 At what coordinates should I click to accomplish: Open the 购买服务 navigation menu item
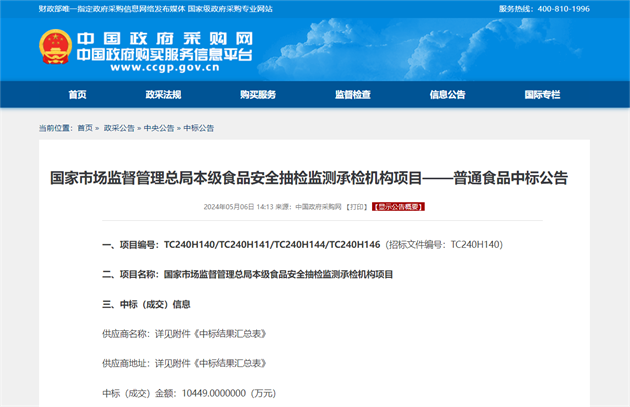tap(258, 95)
